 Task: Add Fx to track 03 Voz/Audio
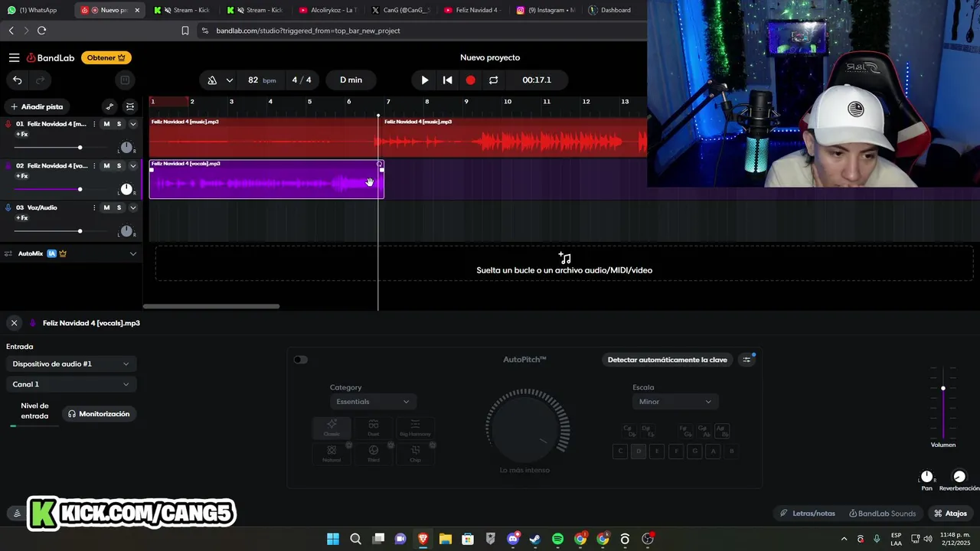(x=22, y=218)
